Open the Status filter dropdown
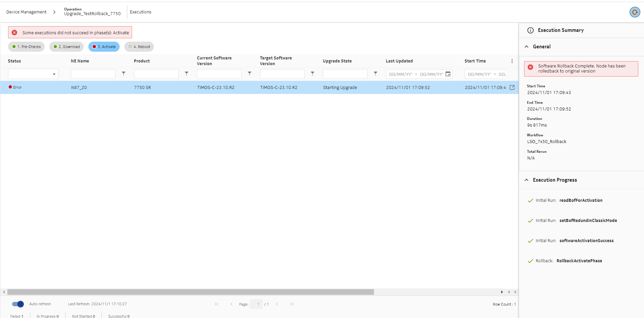This screenshot has height=318, width=644. 33,74
